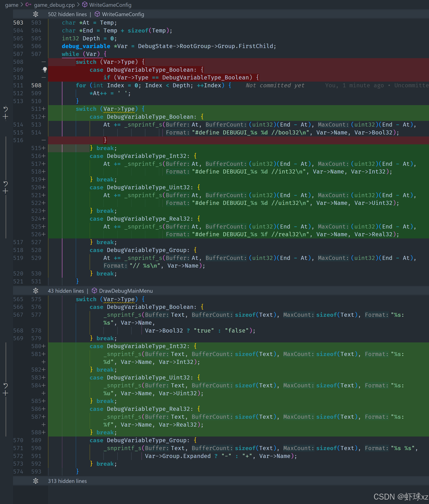The height and width of the screenshot is (504, 429).
Task: Click the C++ file icon in breadcrumbs
Action: click(28, 5)
